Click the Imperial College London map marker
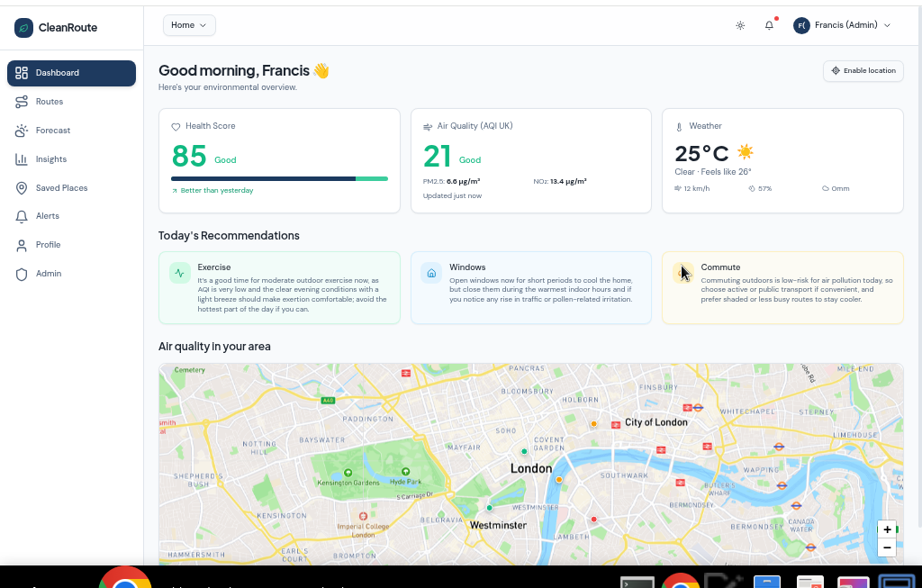The width and height of the screenshot is (922, 588). pyautogui.click(x=364, y=516)
